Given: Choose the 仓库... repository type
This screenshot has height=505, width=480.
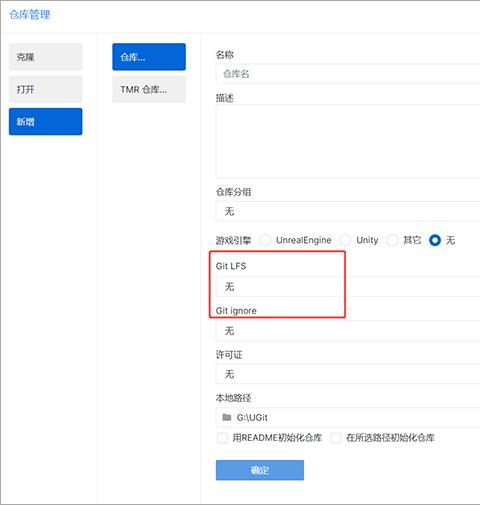Looking at the screenshot, I should tap(149, 57).
